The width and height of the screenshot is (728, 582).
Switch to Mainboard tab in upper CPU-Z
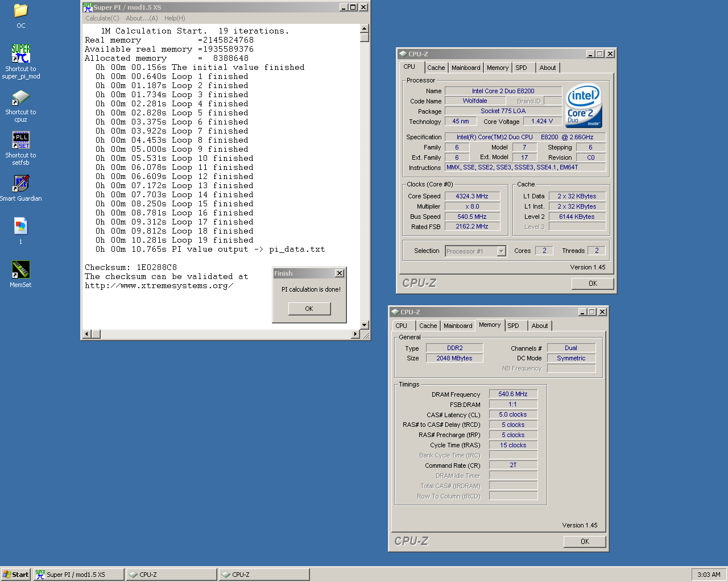[466, 68]
